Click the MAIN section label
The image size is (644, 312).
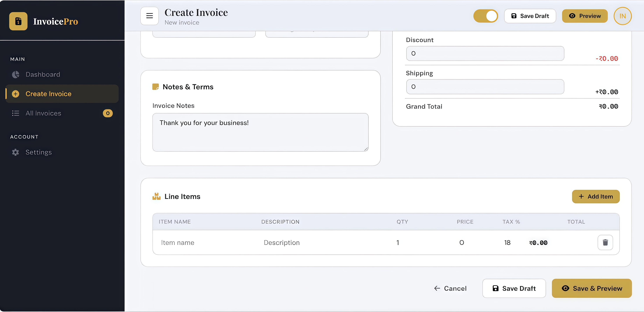[x=17, y=59]
